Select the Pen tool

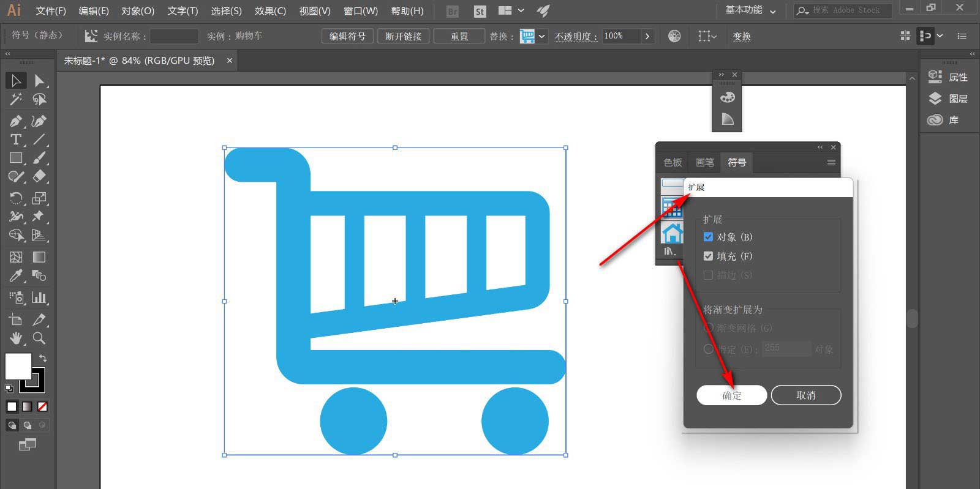(x=16, y=121)
